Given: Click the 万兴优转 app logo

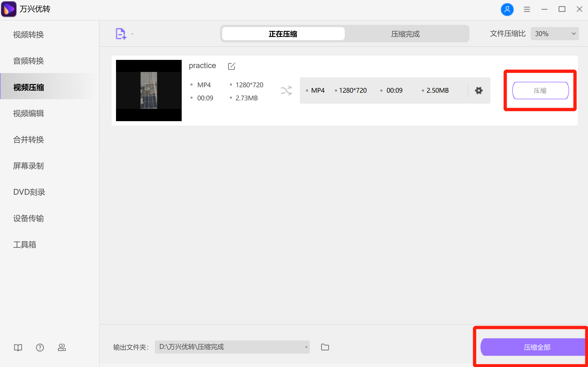Looking at the screenshot, I should click(8, 9).
